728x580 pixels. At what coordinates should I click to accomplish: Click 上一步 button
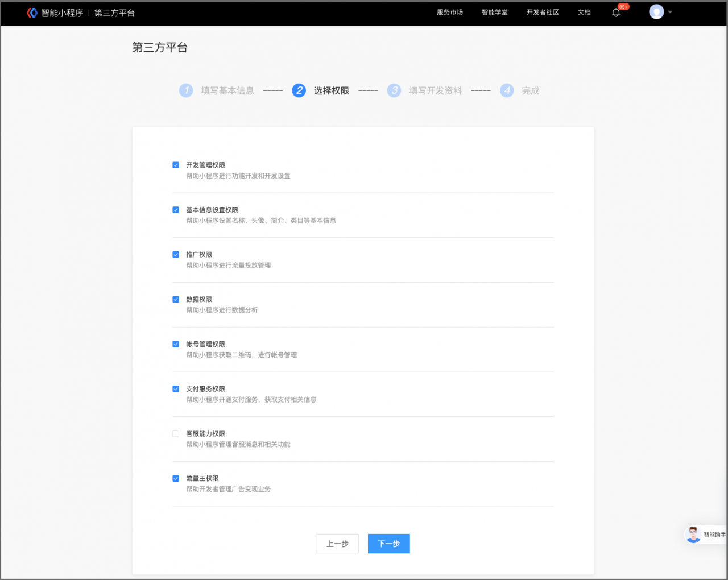tap(337, 544)
